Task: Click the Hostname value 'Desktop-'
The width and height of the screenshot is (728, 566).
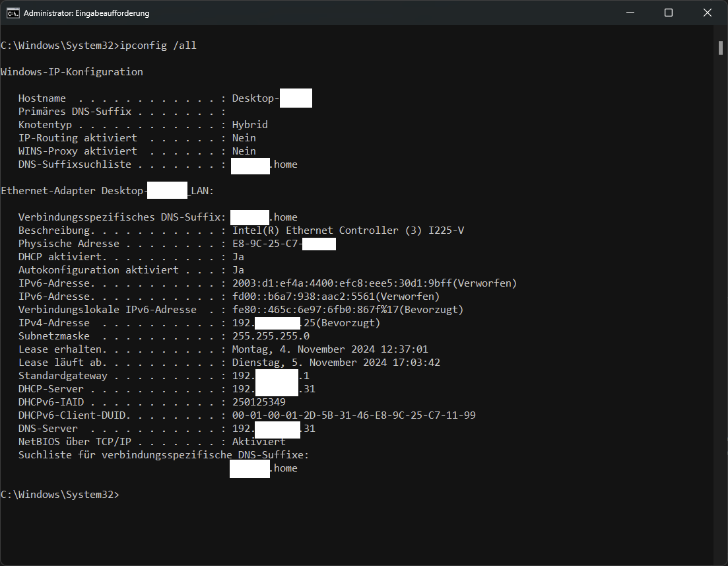Action: pyautogui.click(x=255, y=98)
